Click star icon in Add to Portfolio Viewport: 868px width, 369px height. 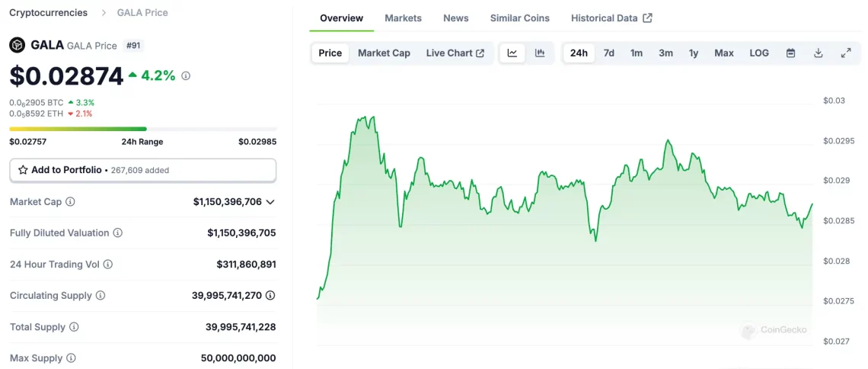(23, 170)
